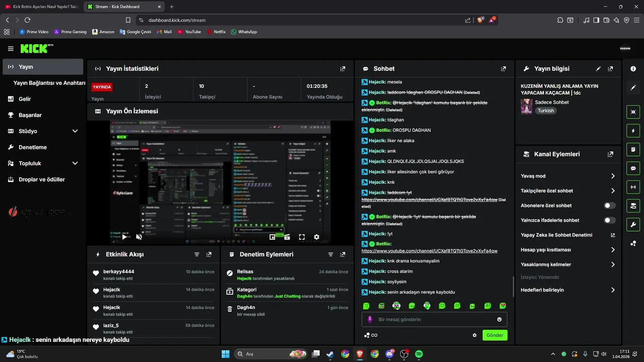Enter fullscreen on stream preview
Screen dimensions: 644x362
302,237
